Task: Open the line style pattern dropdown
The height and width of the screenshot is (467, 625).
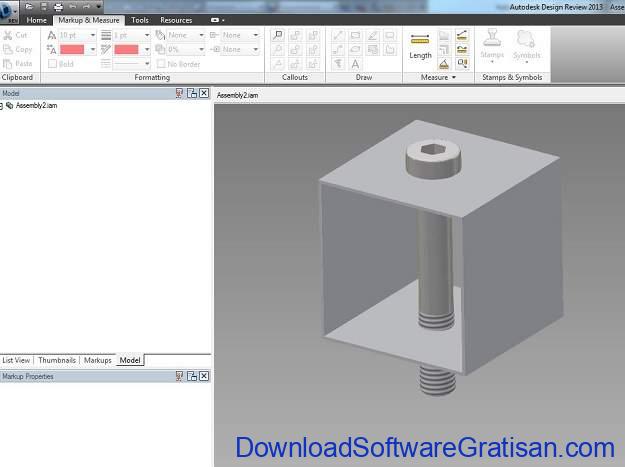Action: click(132, 64)
